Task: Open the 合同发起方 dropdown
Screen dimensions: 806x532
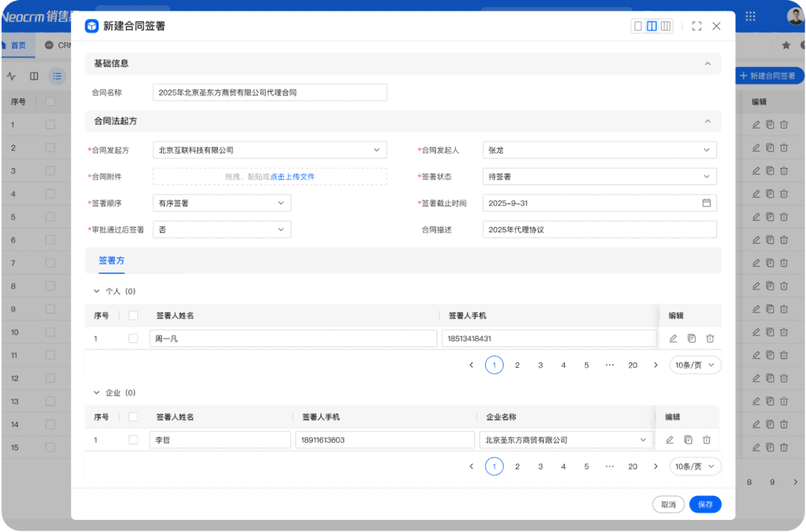Action: [269, 150]
